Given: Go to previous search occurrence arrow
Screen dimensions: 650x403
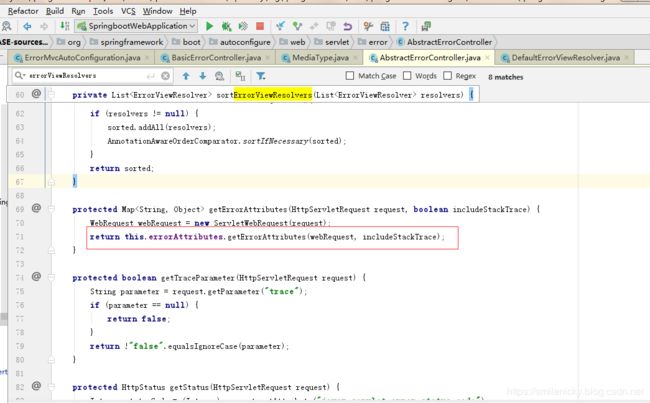Looking at the screenshot, I should [186, 76].
